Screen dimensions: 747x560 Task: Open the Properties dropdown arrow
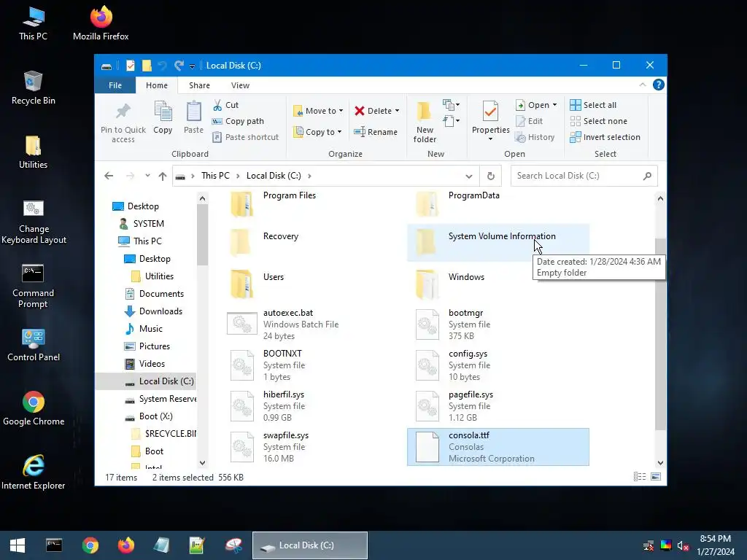point(490,139)
